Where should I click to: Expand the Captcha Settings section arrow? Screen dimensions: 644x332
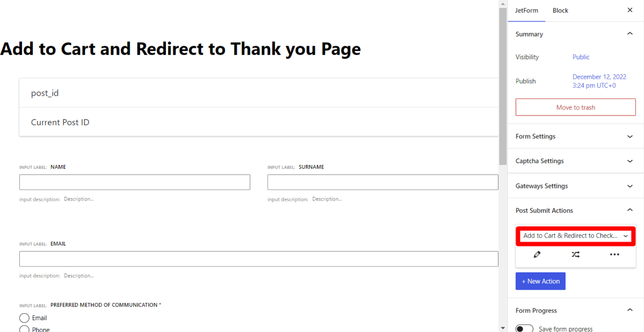pos(630,161)
